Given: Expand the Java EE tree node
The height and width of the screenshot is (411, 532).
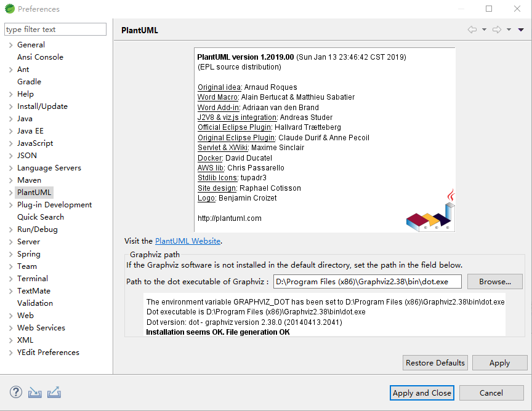Looking at the screenshot, I should point(10,131).
